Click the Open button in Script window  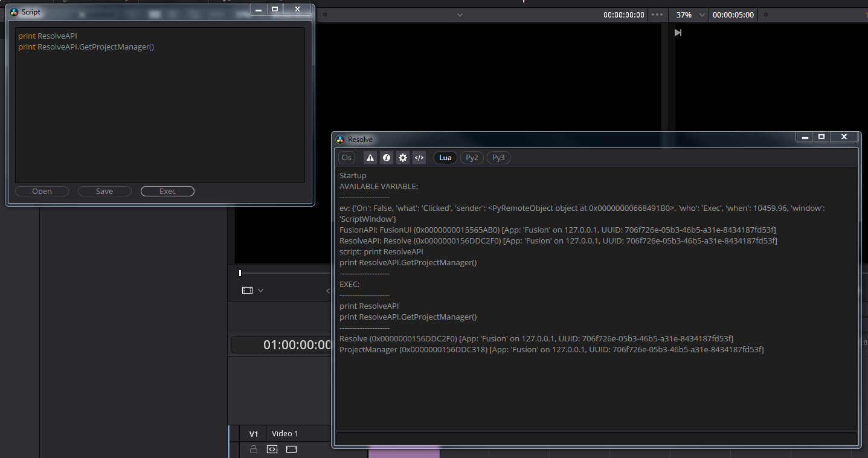point(42,191)
